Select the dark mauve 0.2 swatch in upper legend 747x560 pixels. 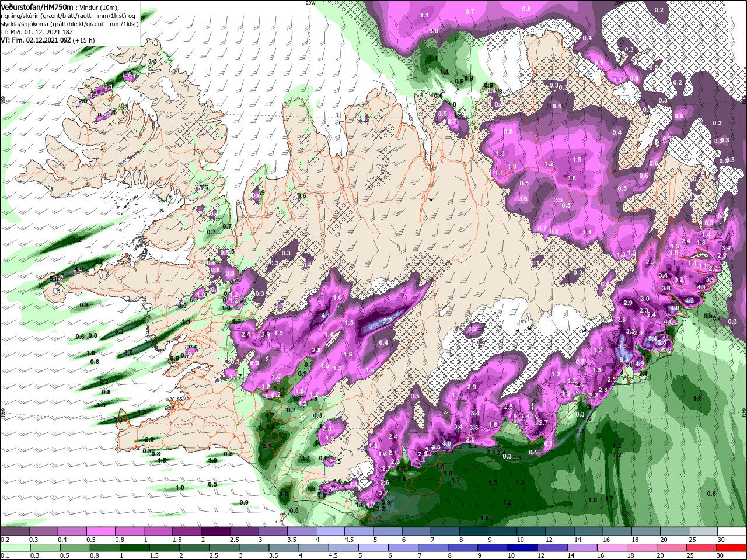point(15,531)
